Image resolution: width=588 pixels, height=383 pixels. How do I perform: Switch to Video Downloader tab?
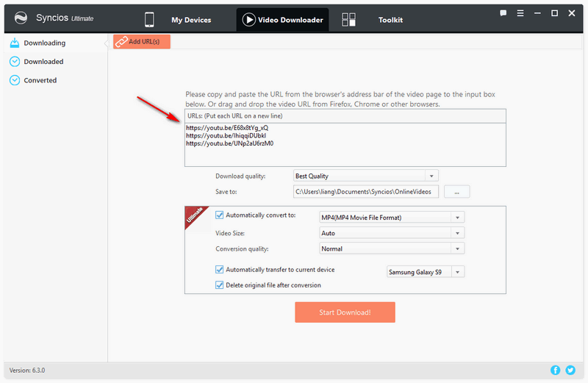pyautogui.click(x=282, y=20)
